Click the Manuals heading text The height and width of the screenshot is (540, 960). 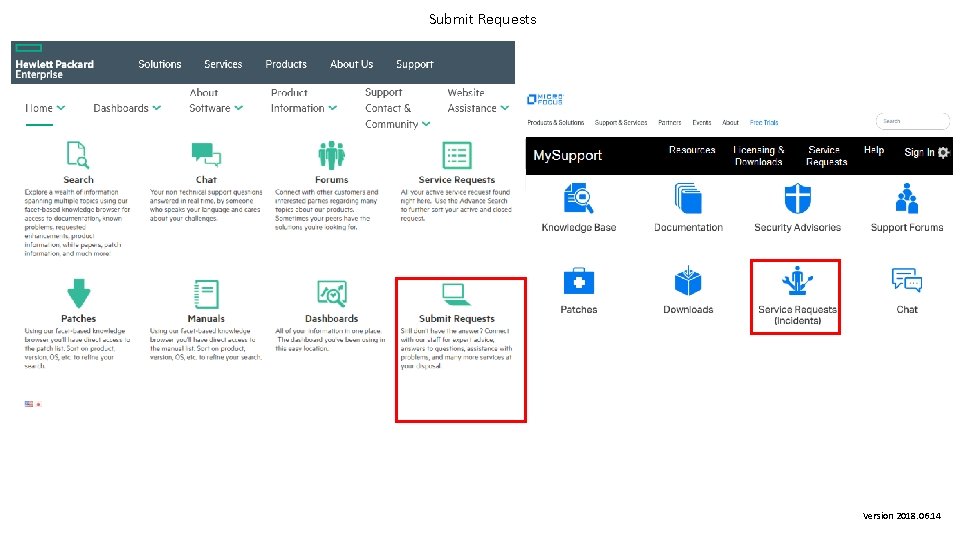coord(206,318)
